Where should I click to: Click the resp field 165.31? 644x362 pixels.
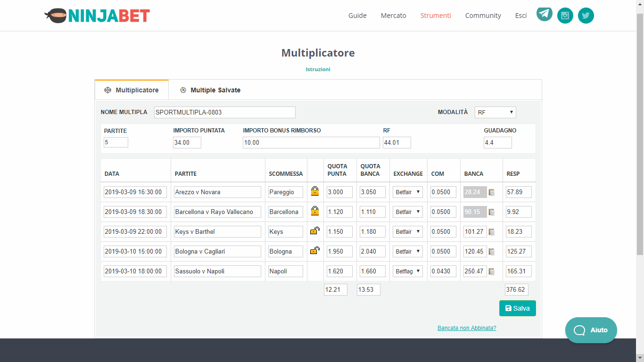pos(518,271)
